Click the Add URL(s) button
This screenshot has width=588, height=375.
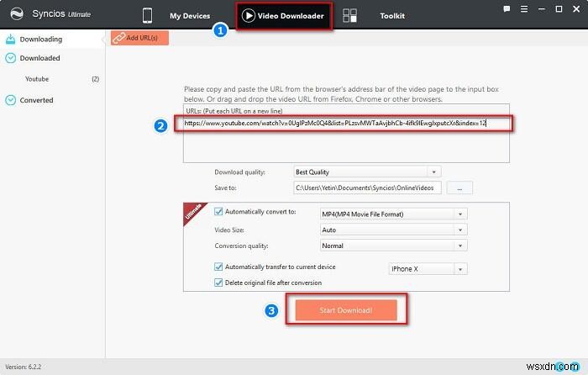pyautogui.click(x=139, y=38)
